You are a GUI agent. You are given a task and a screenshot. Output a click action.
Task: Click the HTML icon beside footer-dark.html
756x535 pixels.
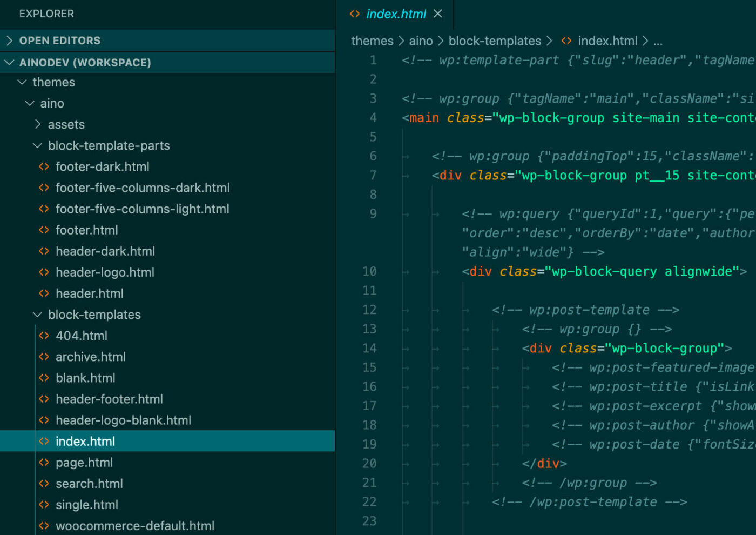44,166
